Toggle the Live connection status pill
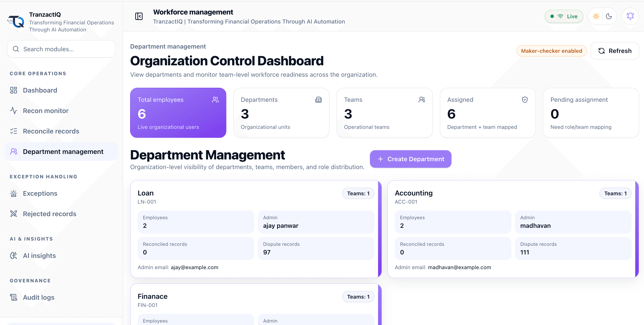The image size is (644, 325). point(564,16)
